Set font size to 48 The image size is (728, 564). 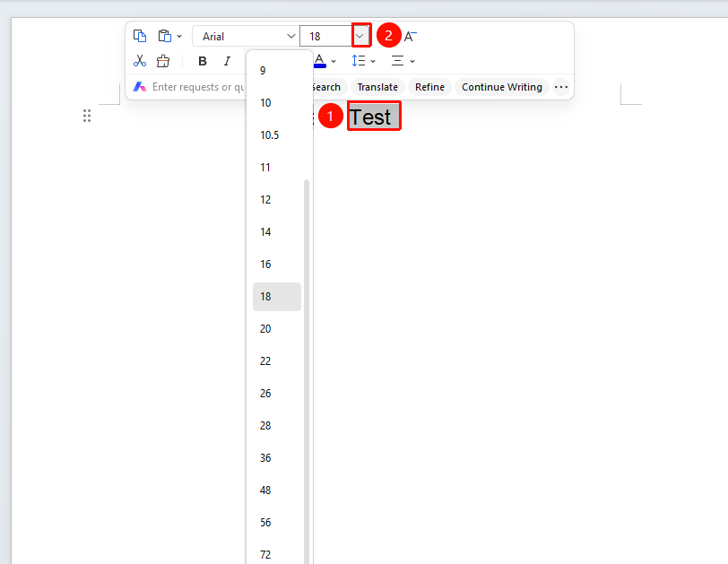277,490
